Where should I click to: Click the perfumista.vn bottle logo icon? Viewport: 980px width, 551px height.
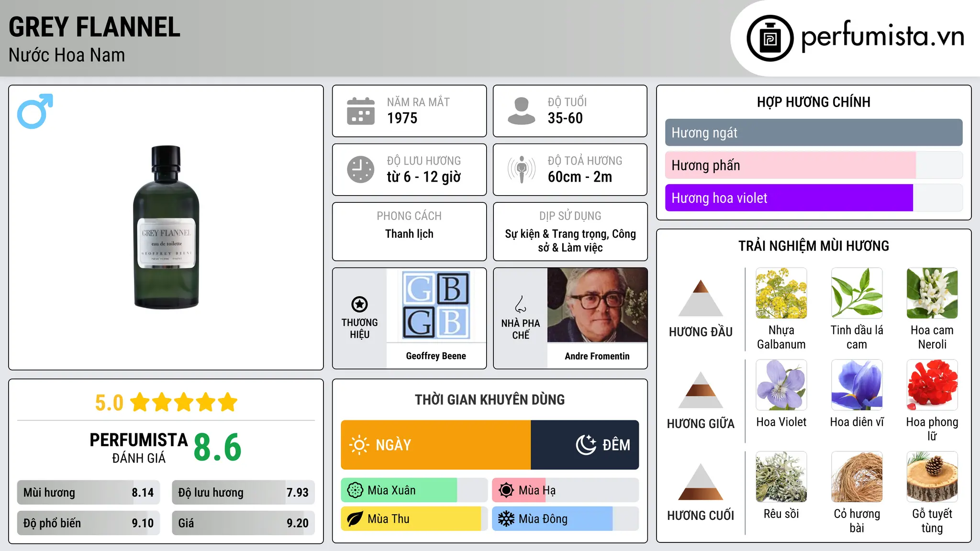tap(770, 38)
